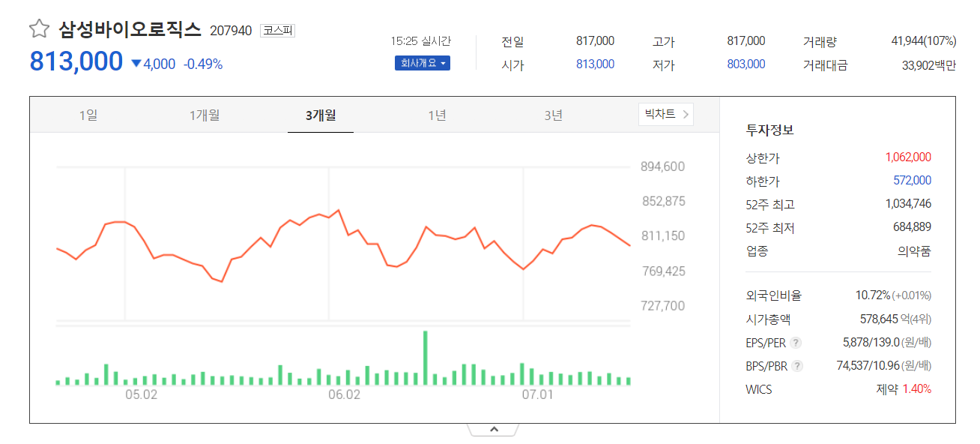980x444 pixels.
Task: Click the 하한가 value 572,000
Action: coord(913,181)
